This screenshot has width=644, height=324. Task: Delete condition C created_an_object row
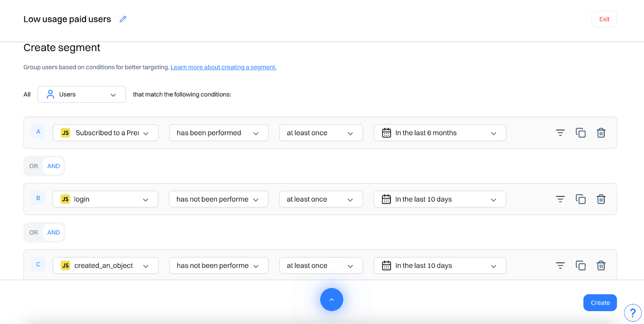pyautogui.click(x=601, y=266)
